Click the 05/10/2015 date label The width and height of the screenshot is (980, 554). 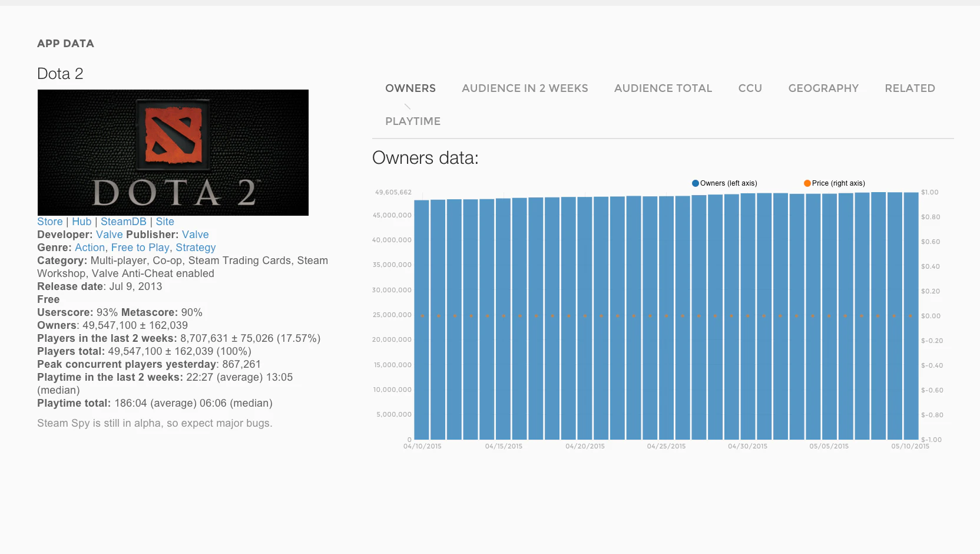point(910,446)
